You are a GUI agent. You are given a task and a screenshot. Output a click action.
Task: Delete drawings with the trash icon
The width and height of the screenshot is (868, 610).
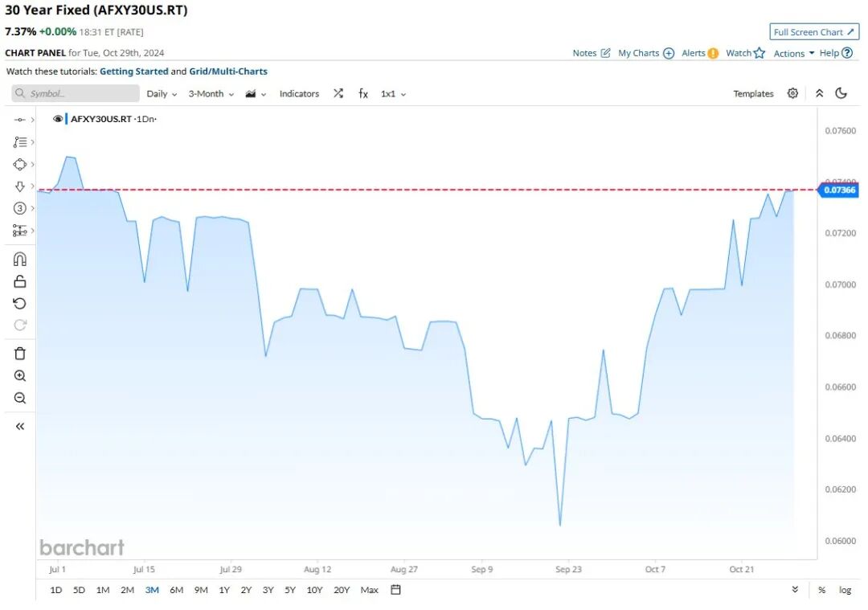(x=20, y=354)
